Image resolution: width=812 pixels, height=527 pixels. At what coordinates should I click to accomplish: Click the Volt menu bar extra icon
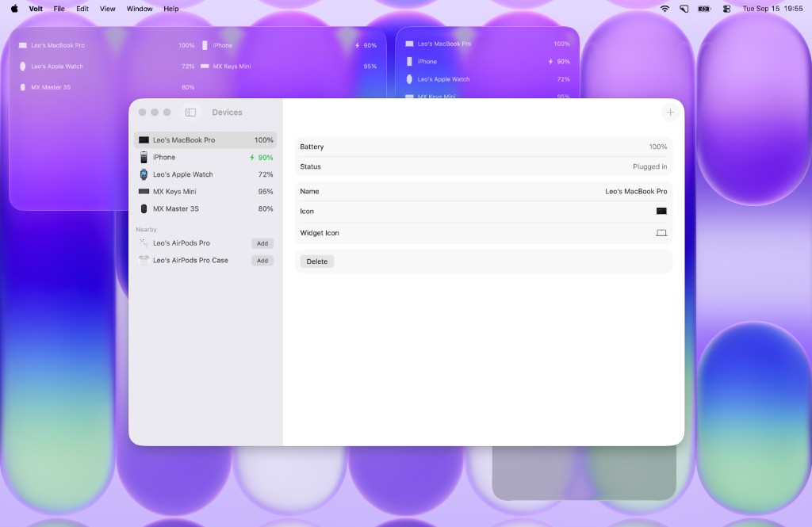tap(684, 8)
